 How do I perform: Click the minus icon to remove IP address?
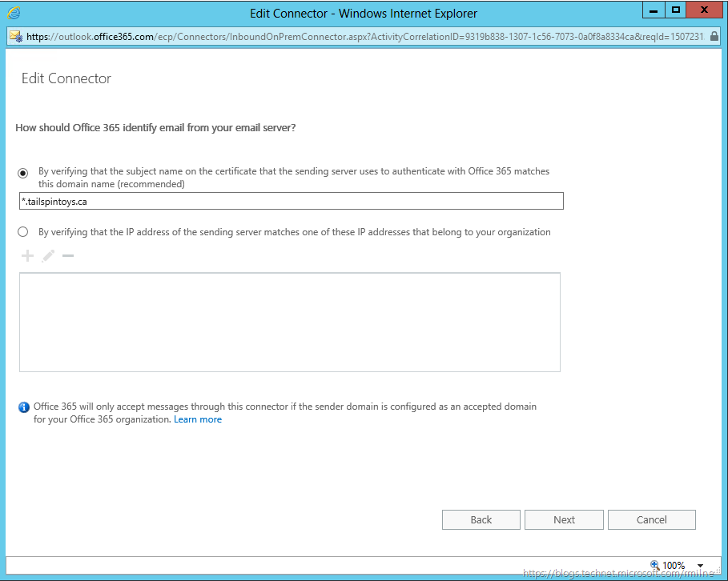(68, 256)
